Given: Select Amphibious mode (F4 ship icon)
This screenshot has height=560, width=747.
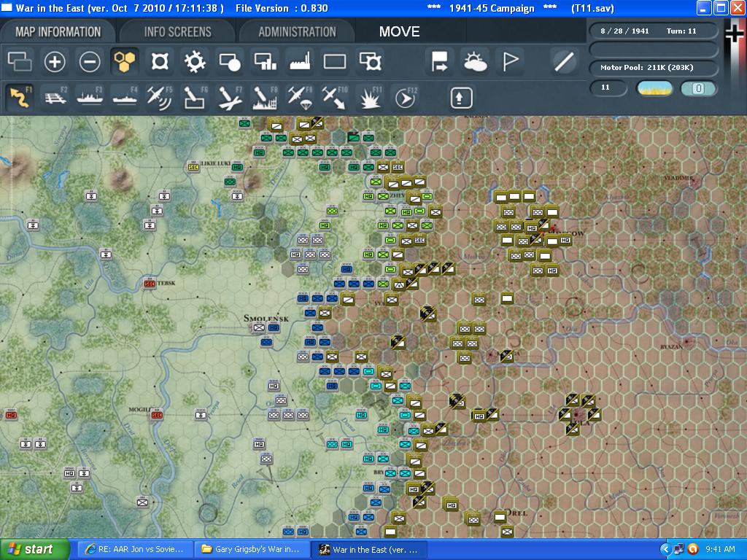Looking at the screenshot, I should [x=125, y=97].
